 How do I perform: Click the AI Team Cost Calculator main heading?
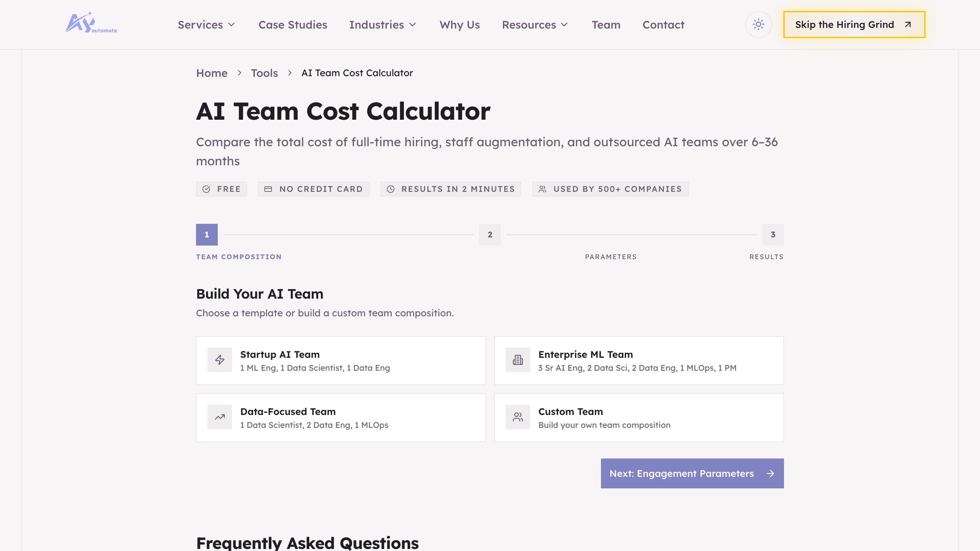click(x=343, y=112)
